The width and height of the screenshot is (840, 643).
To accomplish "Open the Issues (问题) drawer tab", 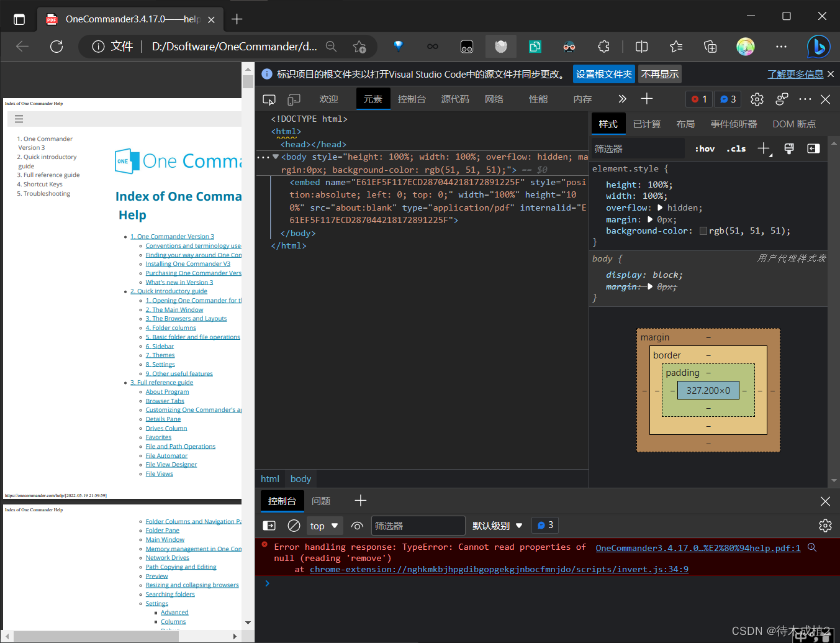I will coord(321,501).
